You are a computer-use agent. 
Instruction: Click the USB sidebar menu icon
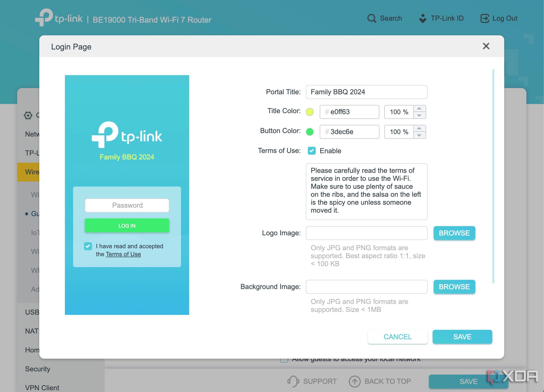[x=32, y=312]
